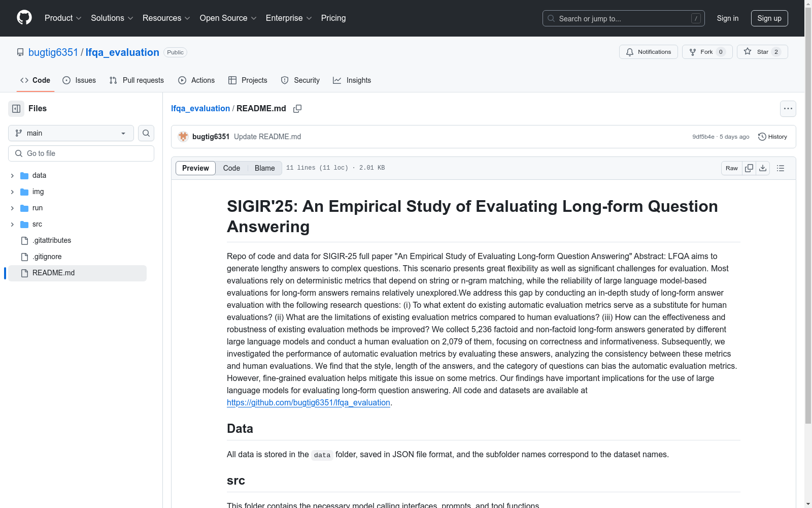The width and height of the screenshot is (812, 508).
Task: Switch to Preview view
Action: click(x=195, y=168)
